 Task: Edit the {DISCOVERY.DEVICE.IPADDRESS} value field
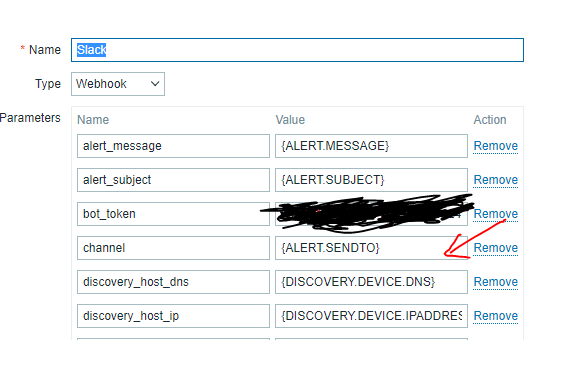click(371, 316)
